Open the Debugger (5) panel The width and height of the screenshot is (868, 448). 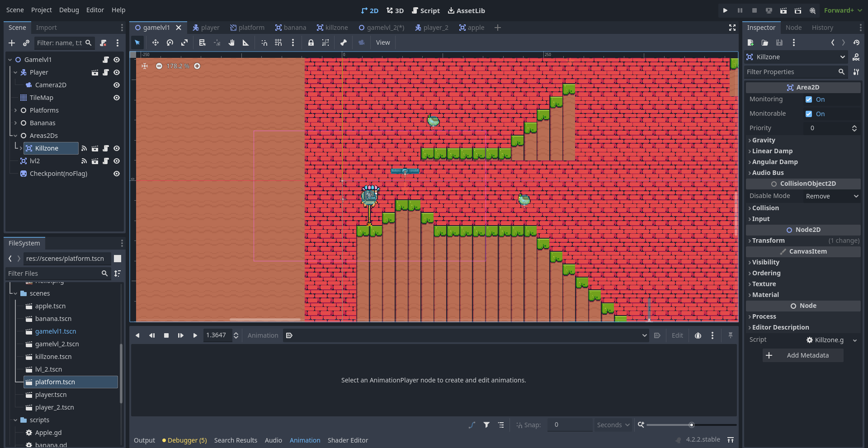[184, 440]
